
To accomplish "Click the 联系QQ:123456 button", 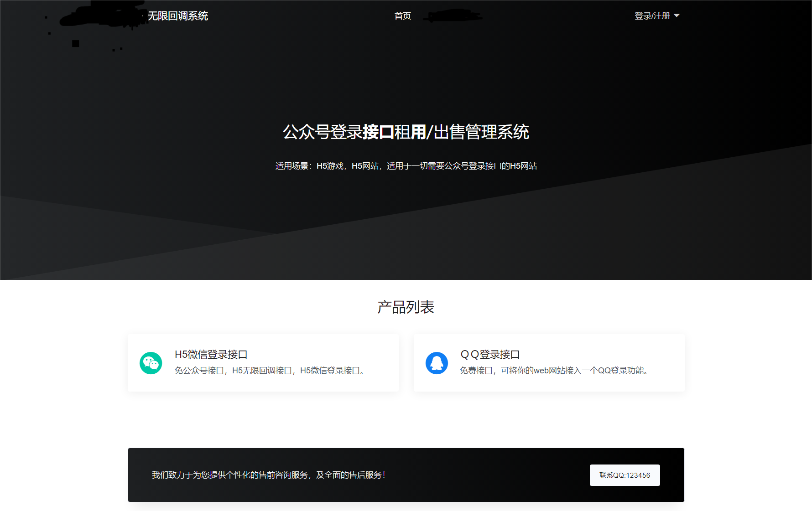I will coord(625,475).
